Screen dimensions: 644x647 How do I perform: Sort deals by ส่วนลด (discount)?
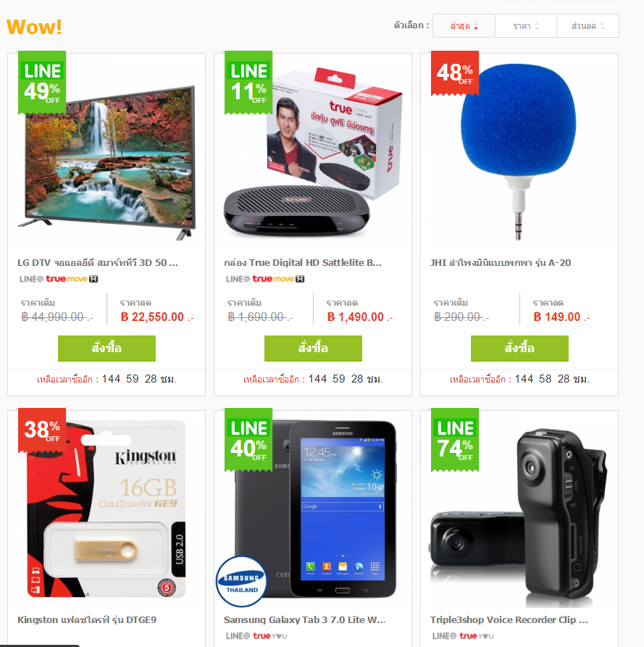click(587, 26)
